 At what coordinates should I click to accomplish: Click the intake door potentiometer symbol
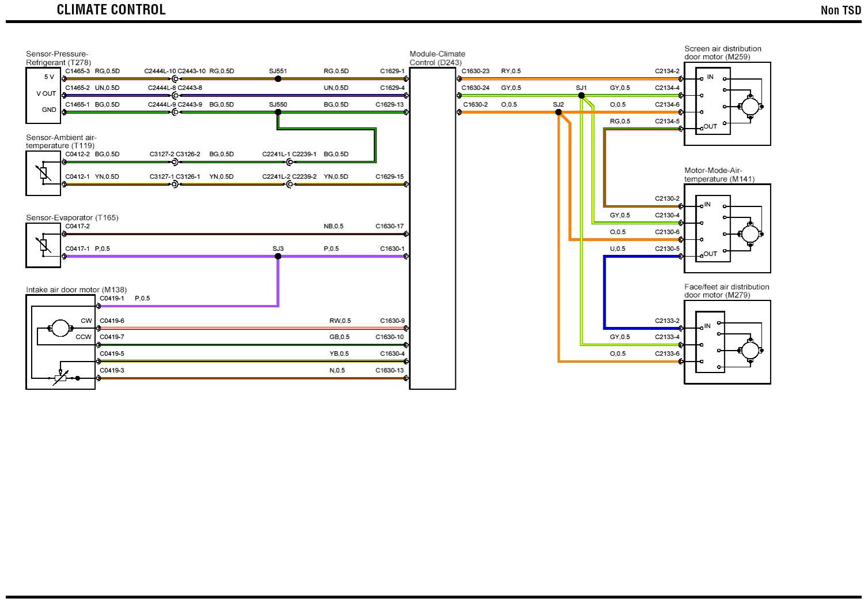(x=59, y=378)
